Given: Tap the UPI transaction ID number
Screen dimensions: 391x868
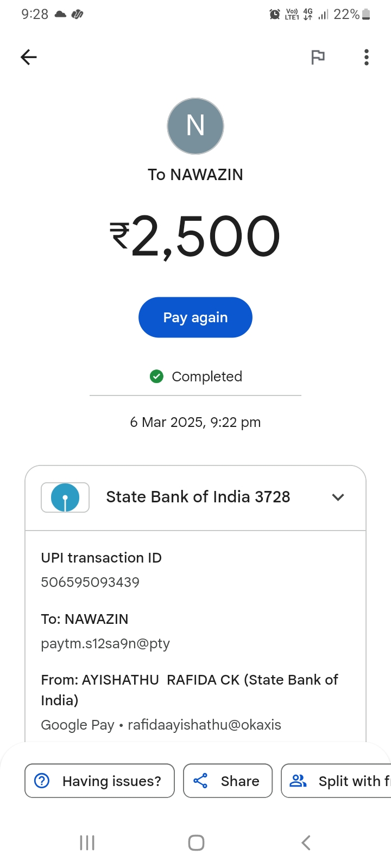Looking at the screenshot, I should coord(90,582).
